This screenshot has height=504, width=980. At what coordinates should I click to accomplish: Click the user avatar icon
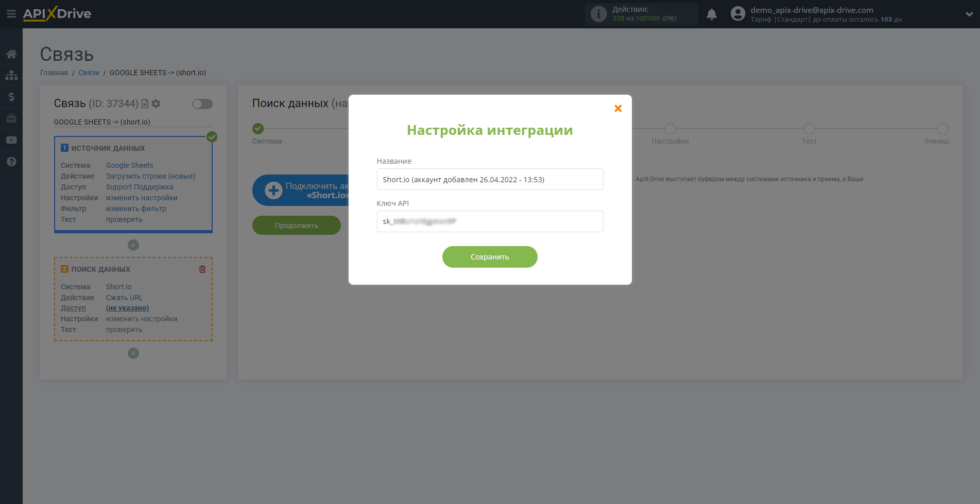[x=738, y=14]
